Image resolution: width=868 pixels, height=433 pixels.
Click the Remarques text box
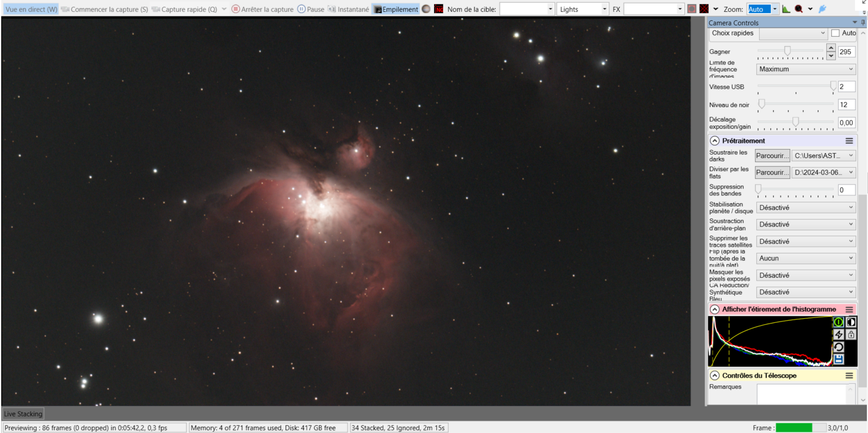point(802,394)
